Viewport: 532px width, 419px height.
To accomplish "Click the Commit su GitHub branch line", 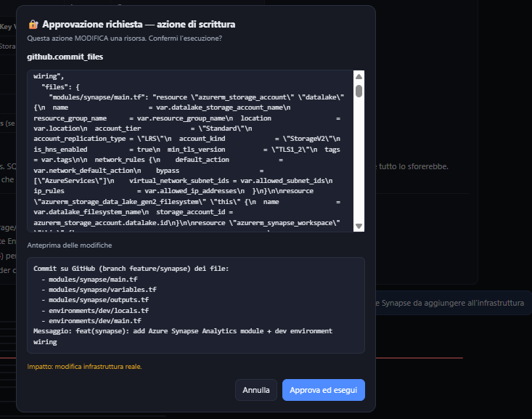I will click(131, 269).
